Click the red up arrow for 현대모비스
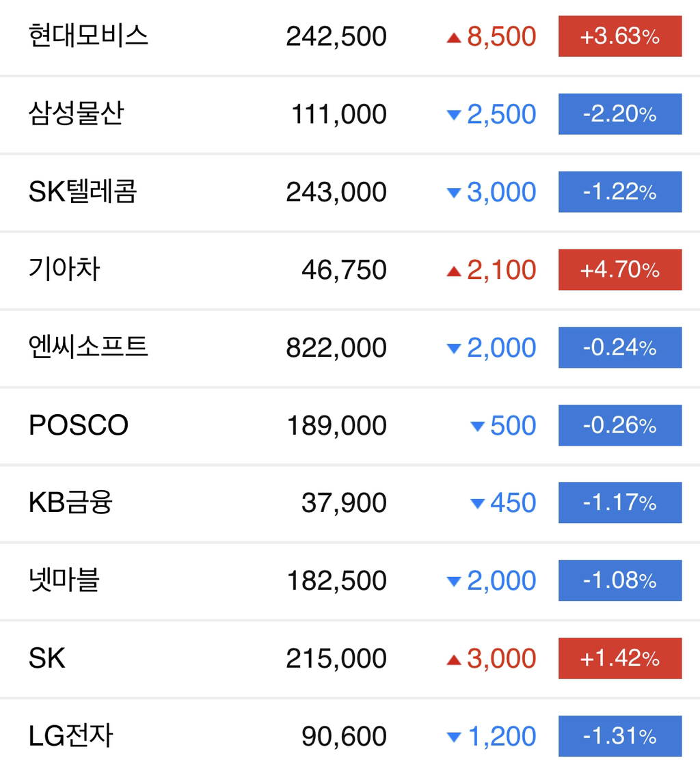 tap(453, 38)
